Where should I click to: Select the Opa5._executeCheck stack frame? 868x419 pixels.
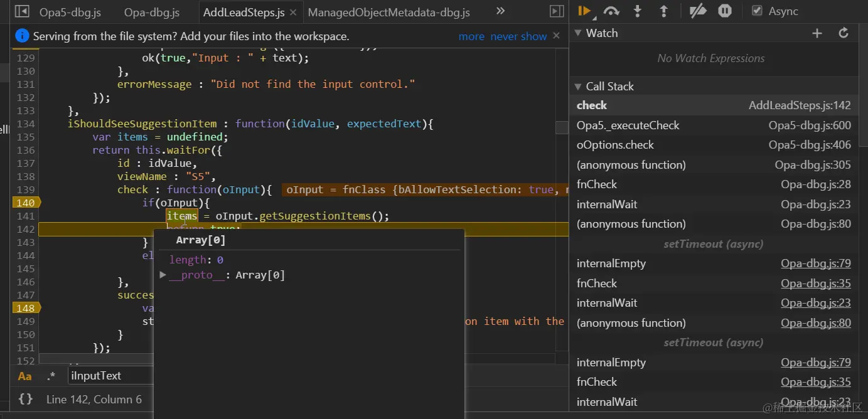tap(714, 125)
